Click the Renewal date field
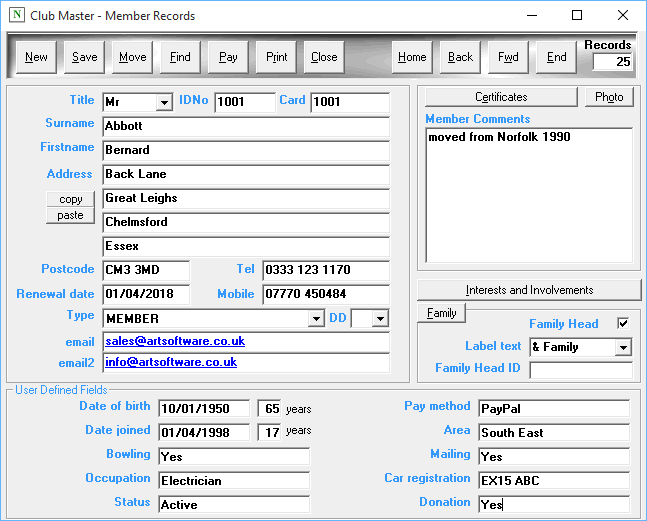Screen dimensions: 647x521 tap(146, 294)
